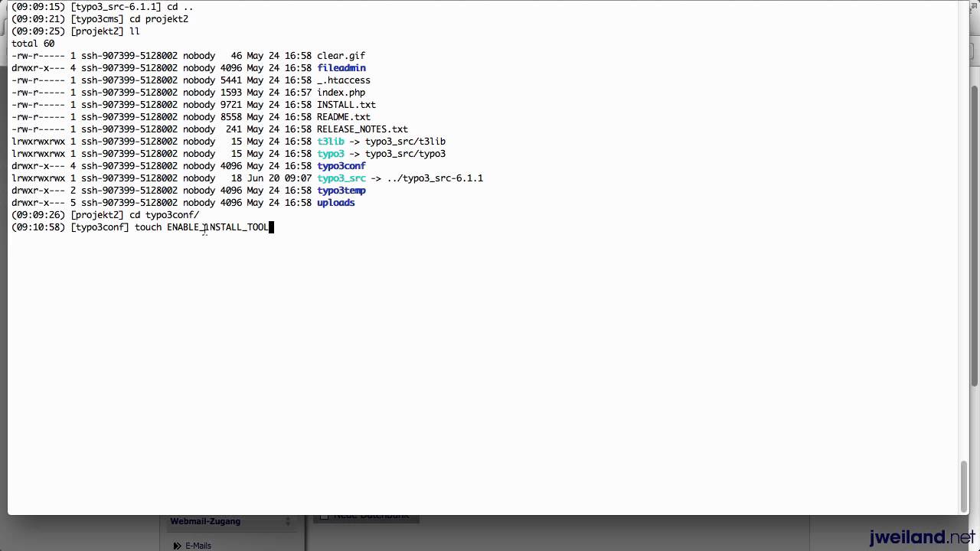Click the (09:09:15) timestamp prompt
The image size is (980, 551).
pyautogui.click(x=38, y=7)
